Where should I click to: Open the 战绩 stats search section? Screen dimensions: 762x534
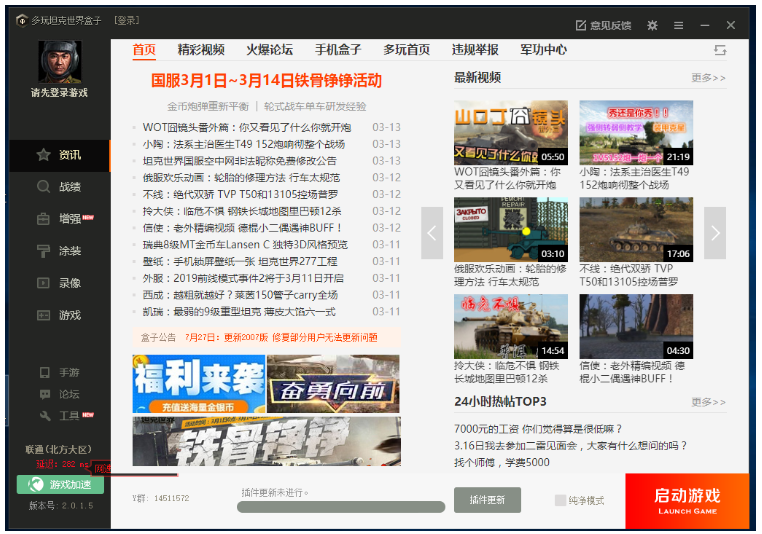pyautogui.click(x=60, y=187)
